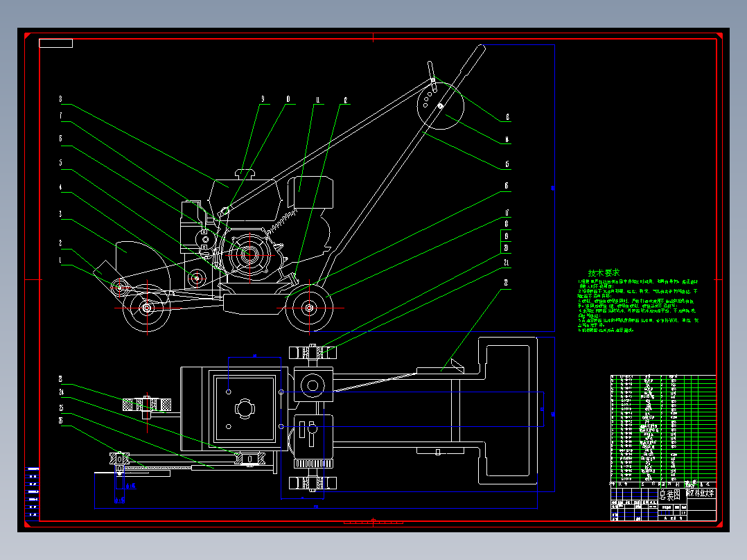
Task: Select the rear wheel center in side view
Action: click(309, 308)
